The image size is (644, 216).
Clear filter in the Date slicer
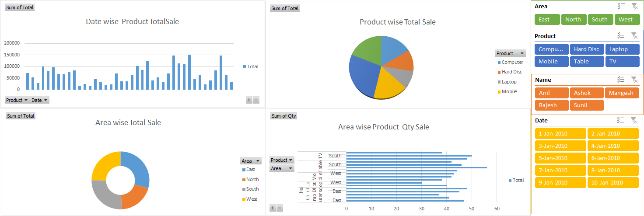point(634,120)
